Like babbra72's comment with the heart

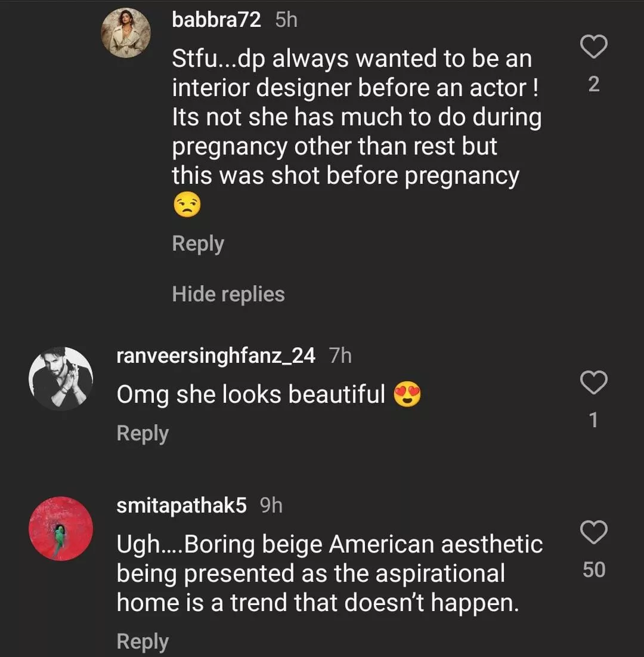coord(593,47)
